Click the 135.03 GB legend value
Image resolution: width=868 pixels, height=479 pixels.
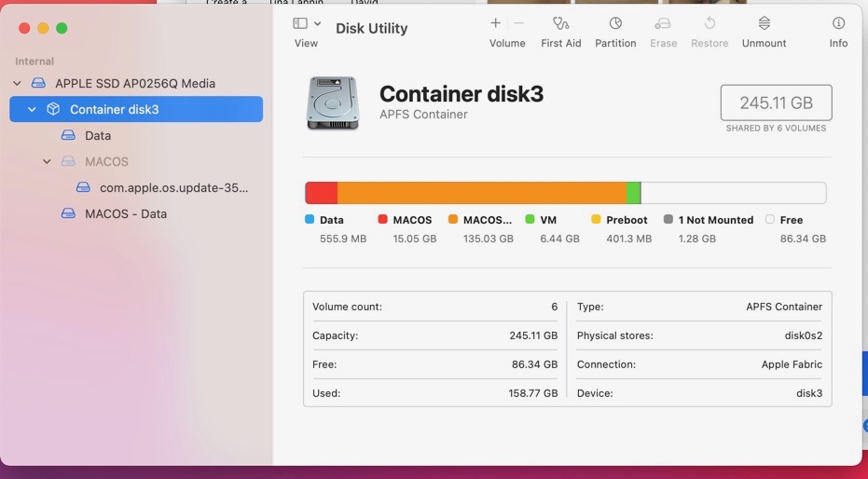pos(489,239)
